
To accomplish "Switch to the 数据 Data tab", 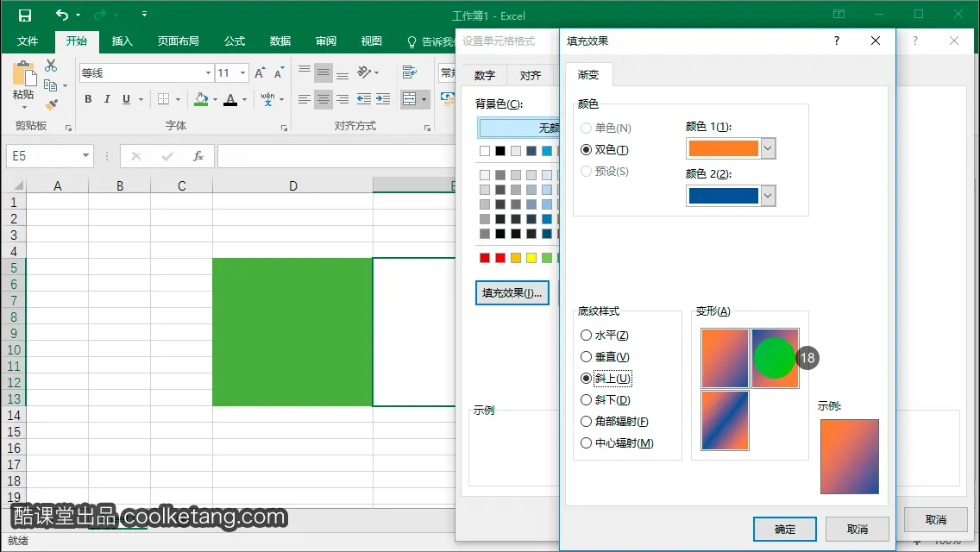I will click(x=280, y=41).
